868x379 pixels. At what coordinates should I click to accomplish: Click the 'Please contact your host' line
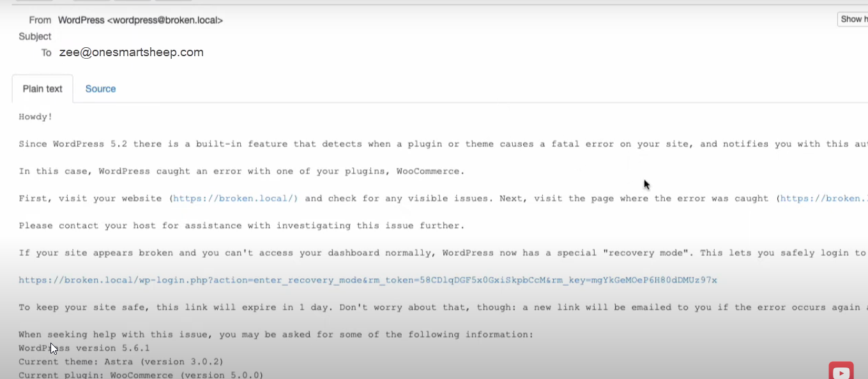(x=241, y=226)
